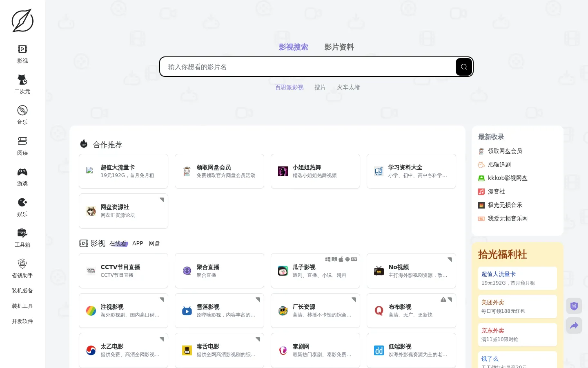Open 领取网盘会员 in 最新收录 list

(500, 151)
